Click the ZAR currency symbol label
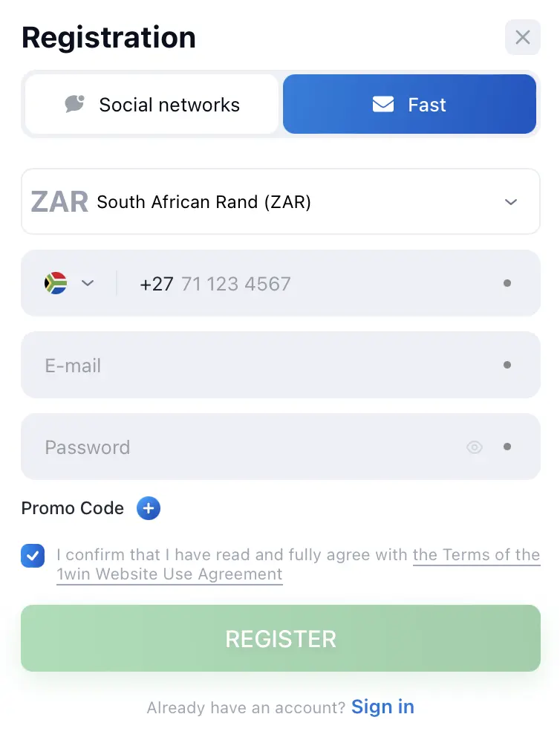Viewport: 560px width, 743px height. pos(59,201)
